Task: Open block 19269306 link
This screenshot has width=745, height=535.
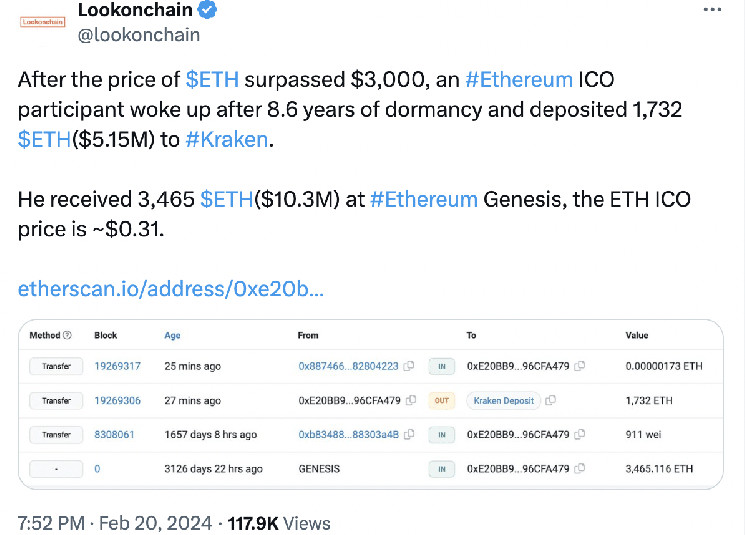Action: (117, 400)
